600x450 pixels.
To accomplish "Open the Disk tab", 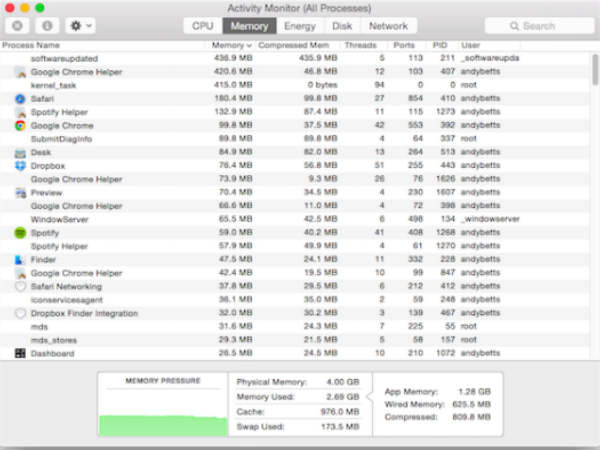I will point(342,26).
